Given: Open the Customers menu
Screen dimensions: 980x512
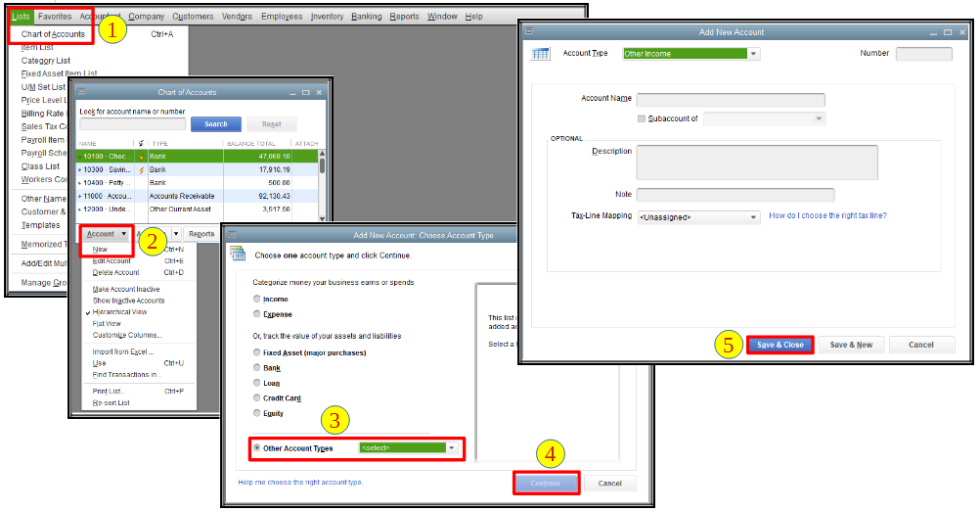Looking at the screenshot, I should point(193,17).
